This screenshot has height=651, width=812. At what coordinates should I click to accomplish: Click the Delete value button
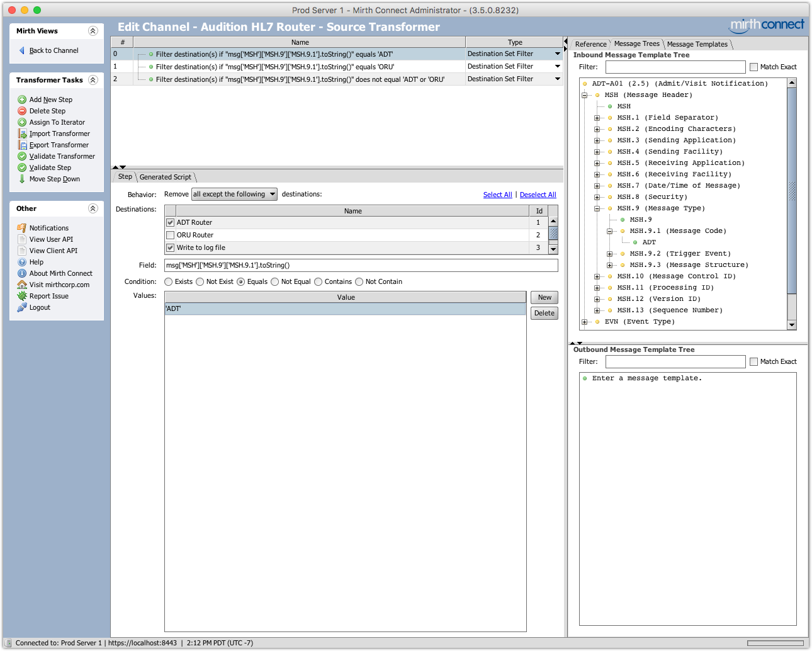click(x=544, y=313)
